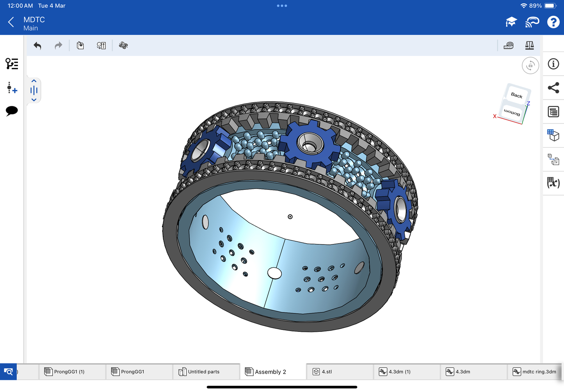Screen dimensions: 564x392
Task: Open the Mass properties scale tool
Action: (529, 46)
